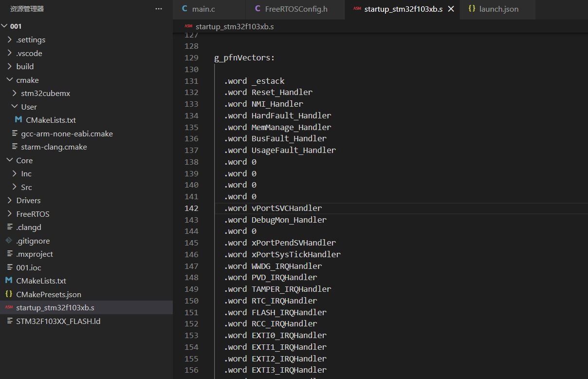Click the git icon beside .gitignore
This screenshot has height=379, width=588.
[x=8, y=241]
